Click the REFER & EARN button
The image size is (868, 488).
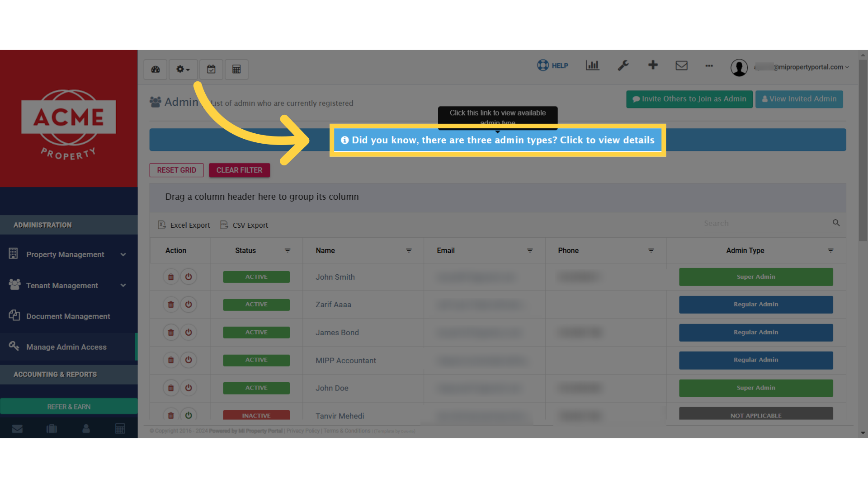coord(69,407)
